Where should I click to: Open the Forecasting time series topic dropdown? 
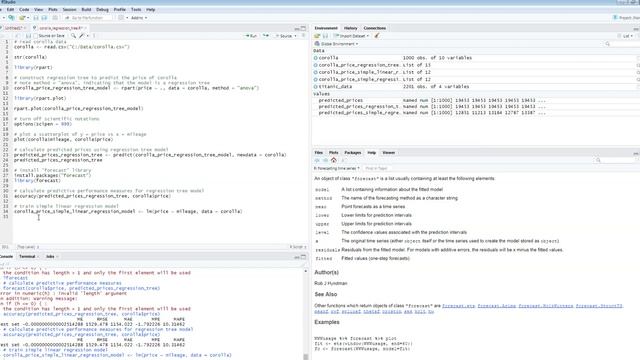pos(337,168)
